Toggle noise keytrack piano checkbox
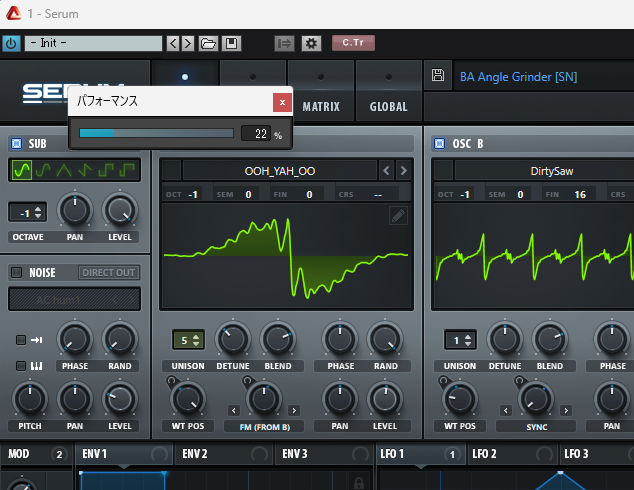 pos(21,366)
